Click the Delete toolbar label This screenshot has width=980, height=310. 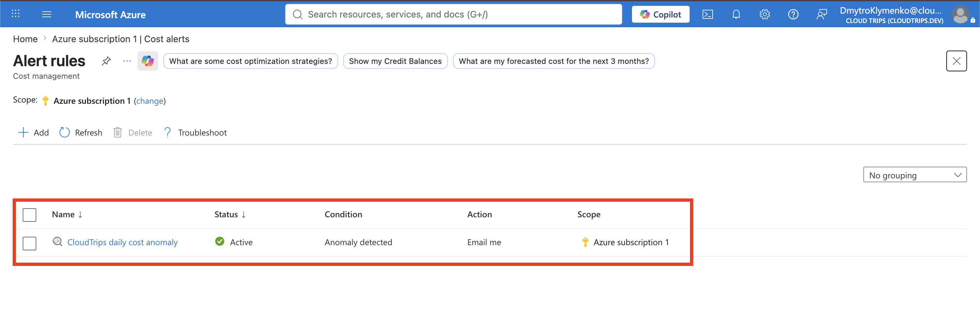click(140, 133)
